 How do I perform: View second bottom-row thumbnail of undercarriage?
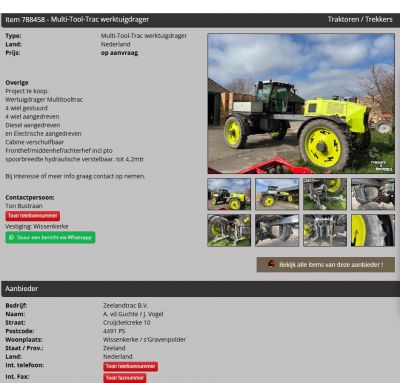pos(277,230)
